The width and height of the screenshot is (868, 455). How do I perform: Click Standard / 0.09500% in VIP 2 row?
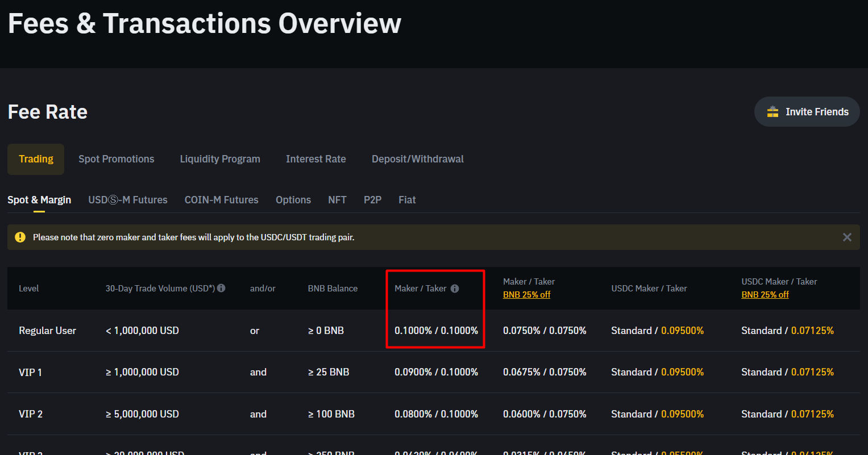pyautogui.click(x=658, y=414)
